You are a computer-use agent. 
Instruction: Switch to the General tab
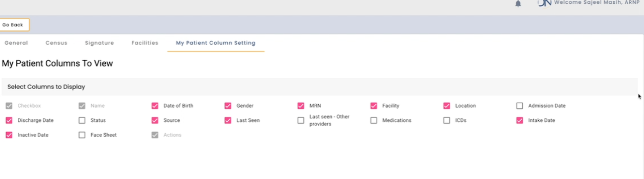coord(16,43)
